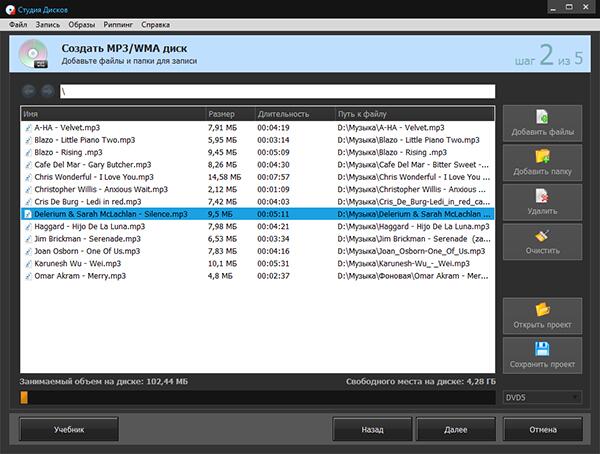Click the Add Files (Добавить файлы) icon
Image resolution: width=600 pixels, height=454 pixels.
(x=542, y=119)
